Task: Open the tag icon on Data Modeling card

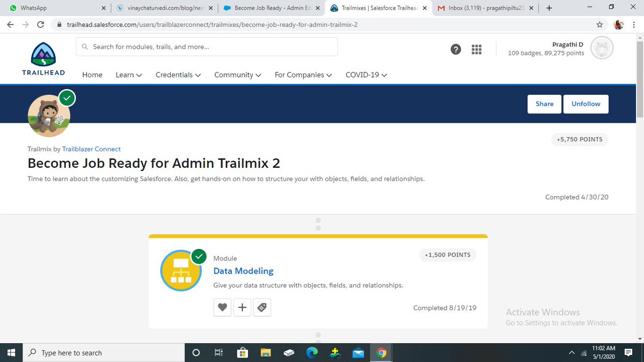Action: [x=262, y=307]
